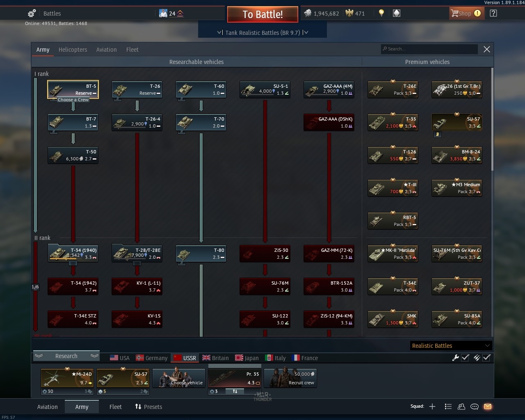Open the game settings gear icon
This screenshot has width=525, height=420.
[31, 13]
